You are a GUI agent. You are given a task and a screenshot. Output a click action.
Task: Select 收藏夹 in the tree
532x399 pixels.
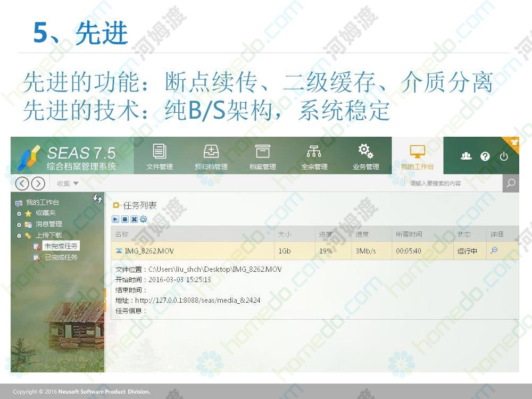coord(45,213)
